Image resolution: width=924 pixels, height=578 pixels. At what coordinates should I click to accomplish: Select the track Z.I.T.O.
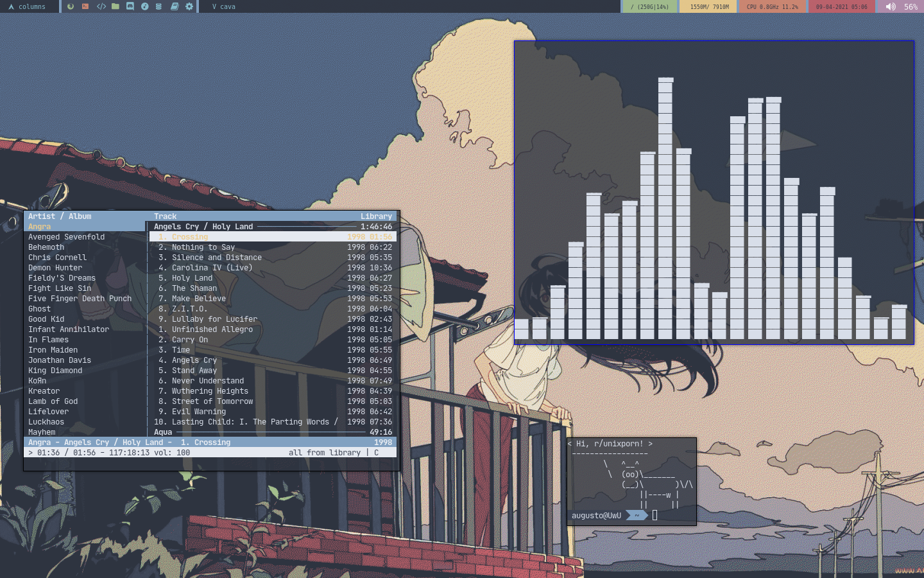273,309
